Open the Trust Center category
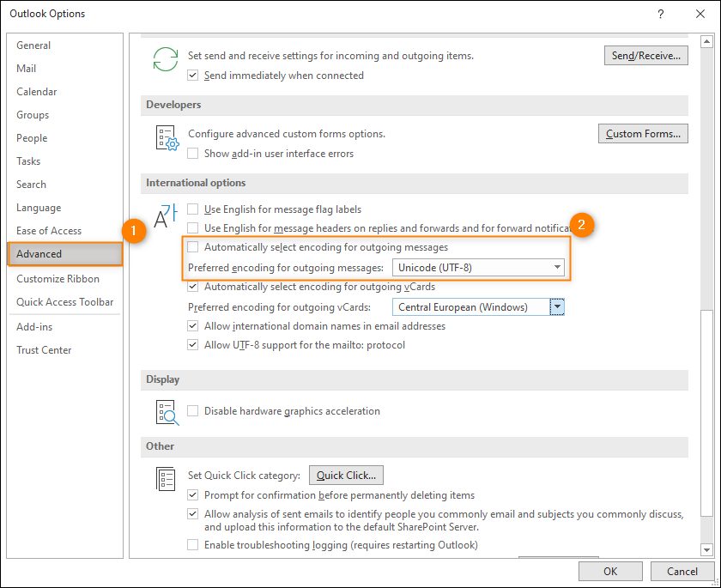Image resolution: width=721 pixels, height=588 pixels. pos(65,350)
